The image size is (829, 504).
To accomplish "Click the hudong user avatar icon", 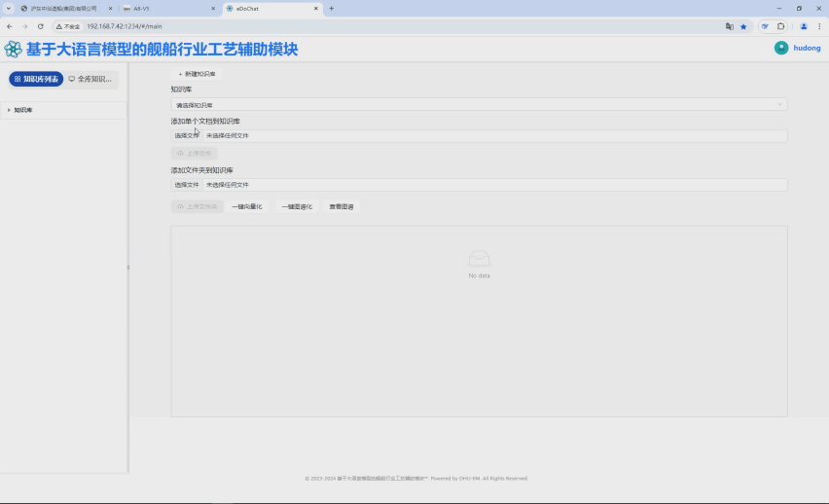I will pos(781,48).
